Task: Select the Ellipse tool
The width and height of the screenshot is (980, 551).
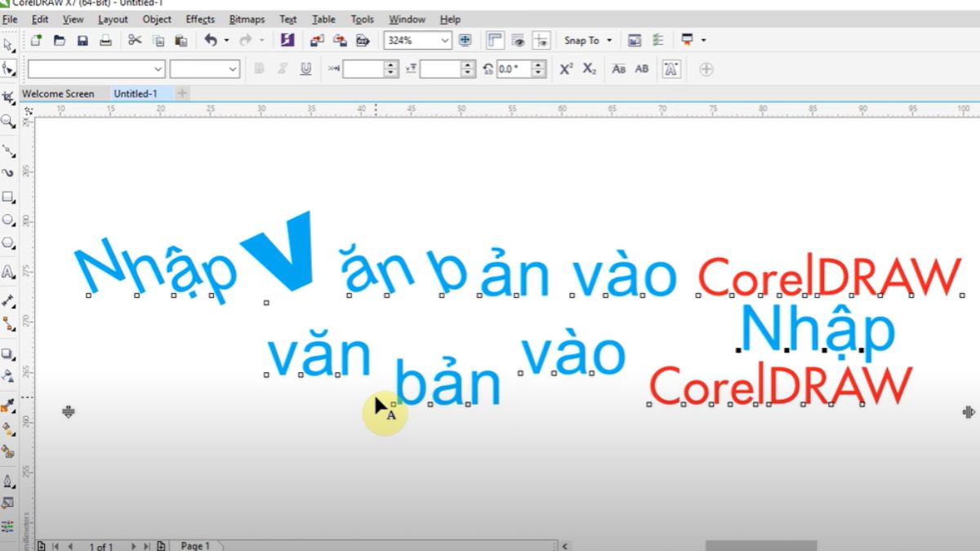Action: click(8, 220)
